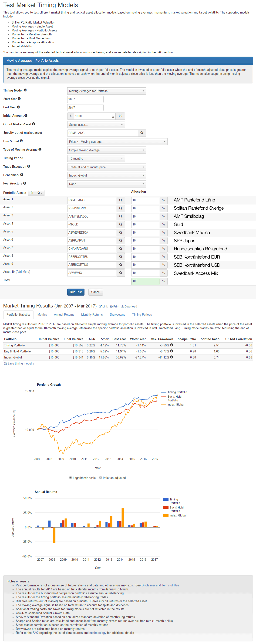Click the search icon for the RAMFLANG out-of-market asset
This screenshot has height=644, width=256.
pyautogui.click(x=142, y=133)
